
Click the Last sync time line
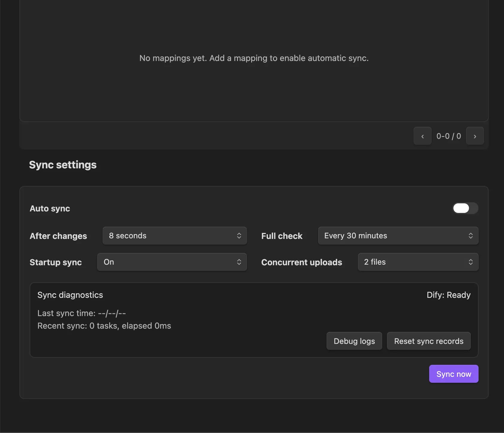coord(81,313)
